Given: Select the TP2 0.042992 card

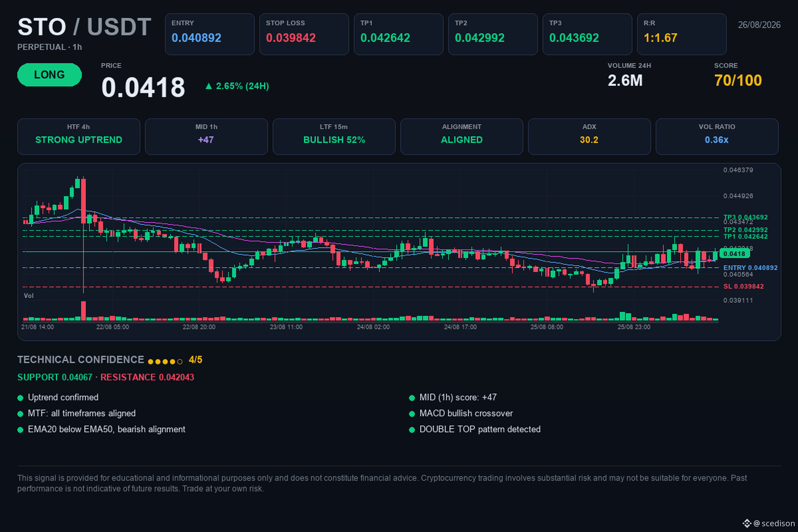Looking at the screenshot, I should (x=493, y=34).
